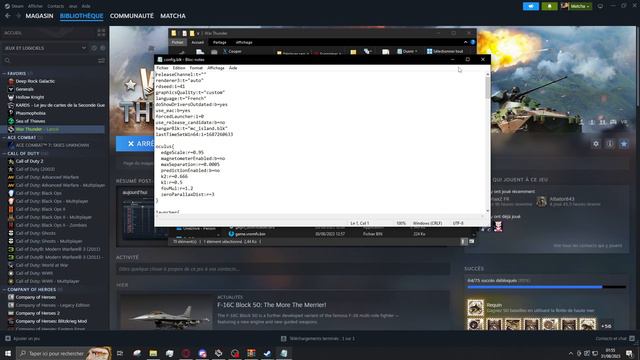Select Sea of Thieves in library
640x360 pixels.
(30, 121)
